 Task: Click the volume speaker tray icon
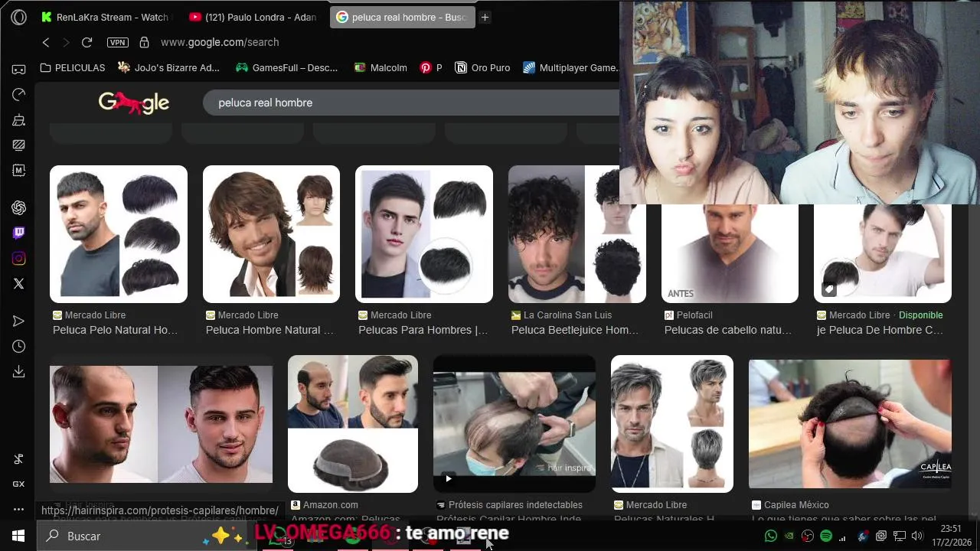[917, 536]
